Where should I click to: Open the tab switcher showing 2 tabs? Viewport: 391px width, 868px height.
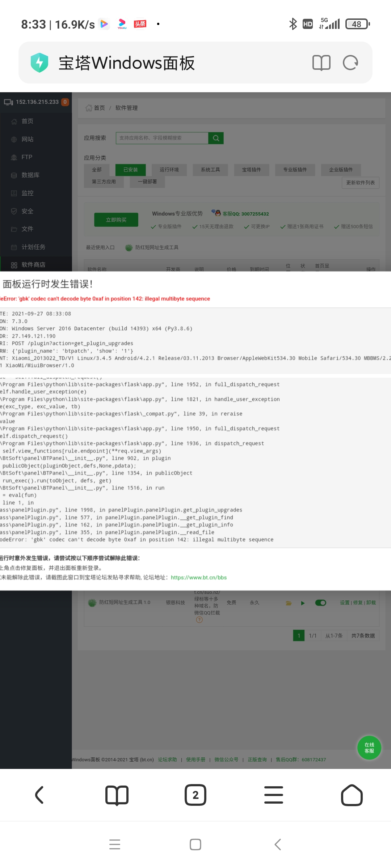click(195, 795)
